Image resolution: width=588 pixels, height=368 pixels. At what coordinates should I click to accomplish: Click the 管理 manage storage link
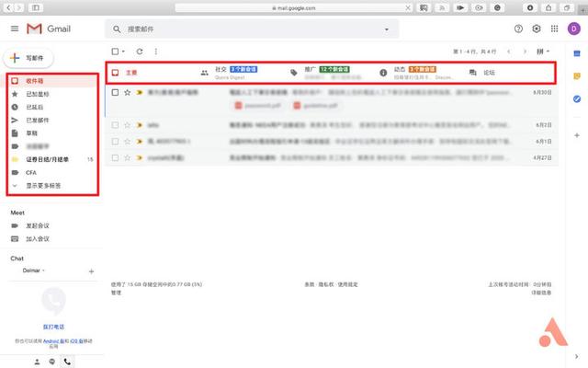pos(116,293)
